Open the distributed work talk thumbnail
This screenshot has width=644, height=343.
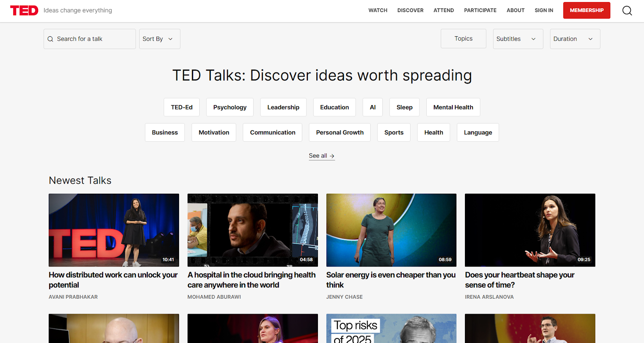[114, 230]
